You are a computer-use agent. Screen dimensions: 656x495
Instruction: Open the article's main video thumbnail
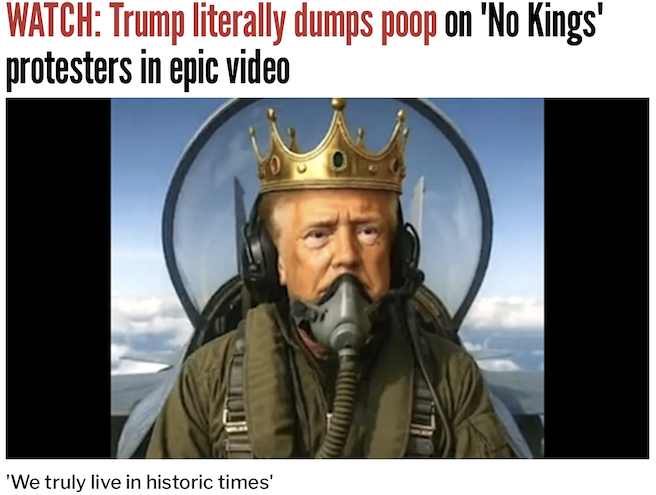tap(327, 278)
